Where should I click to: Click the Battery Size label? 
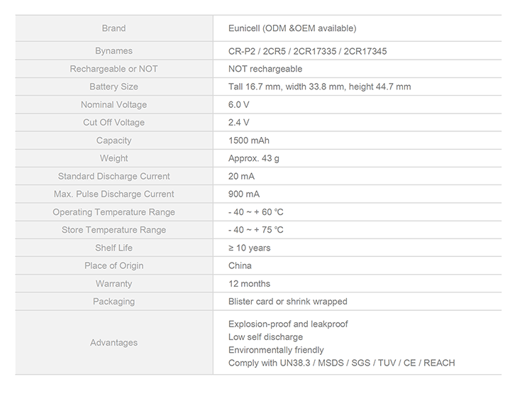(x=114, y=87)
